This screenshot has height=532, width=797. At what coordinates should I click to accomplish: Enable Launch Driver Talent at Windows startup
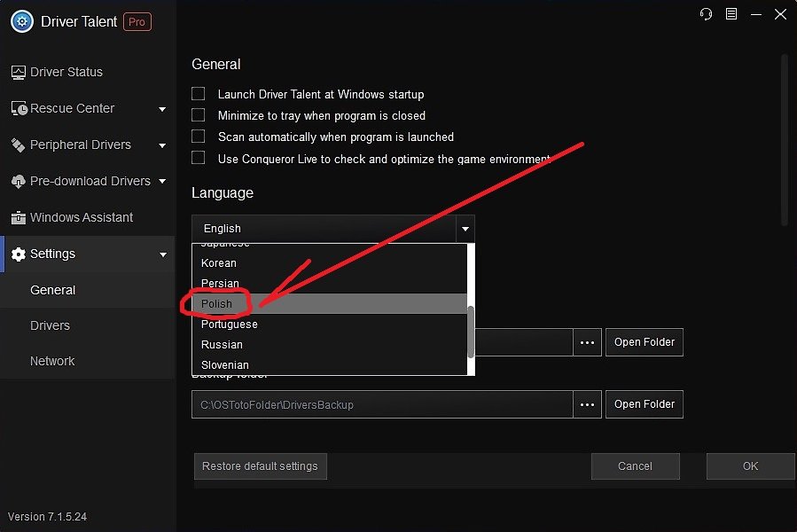(x=199, y=94)
